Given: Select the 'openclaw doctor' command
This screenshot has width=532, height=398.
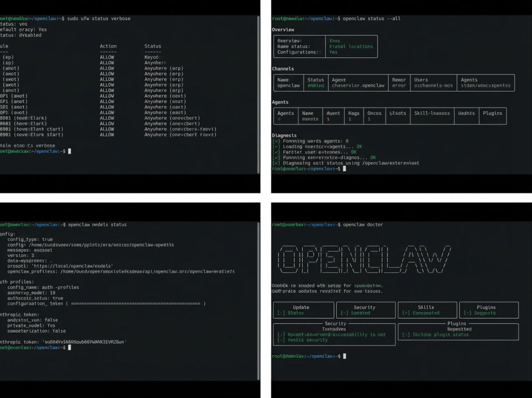Looking at the screenshot, I should (363, 225).
